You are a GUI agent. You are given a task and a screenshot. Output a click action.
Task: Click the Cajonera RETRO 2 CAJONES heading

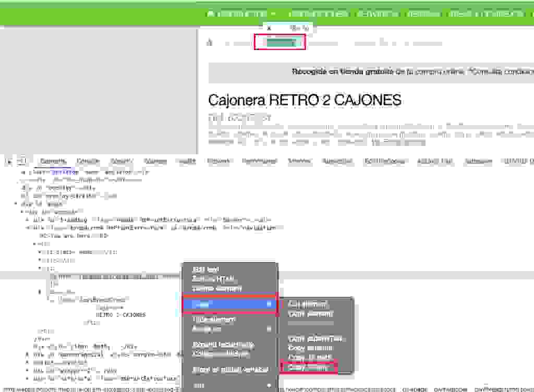[x=305, y=100]
